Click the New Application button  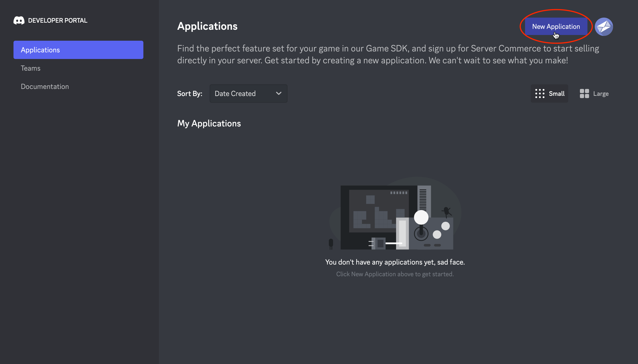tap(556, 27)
